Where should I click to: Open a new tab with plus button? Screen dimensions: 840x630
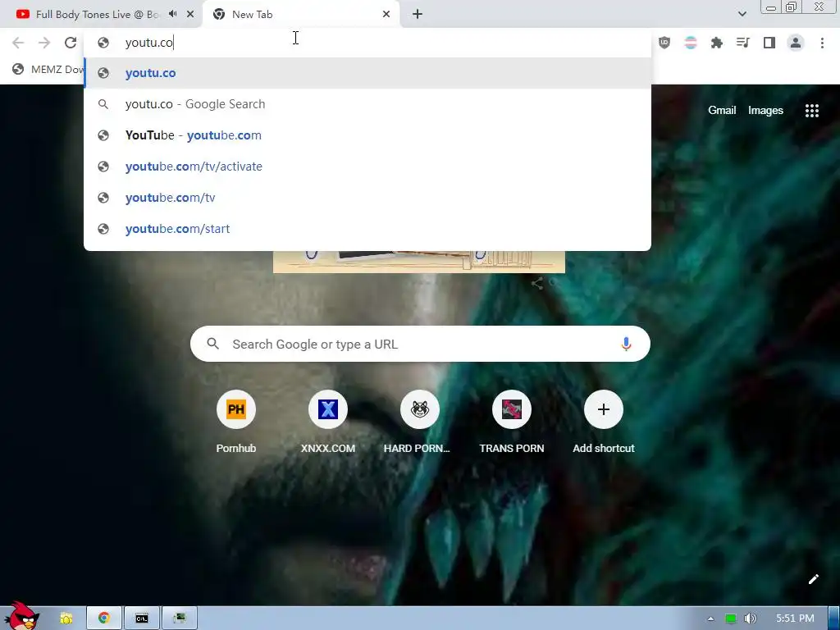(x=418, y=15)
